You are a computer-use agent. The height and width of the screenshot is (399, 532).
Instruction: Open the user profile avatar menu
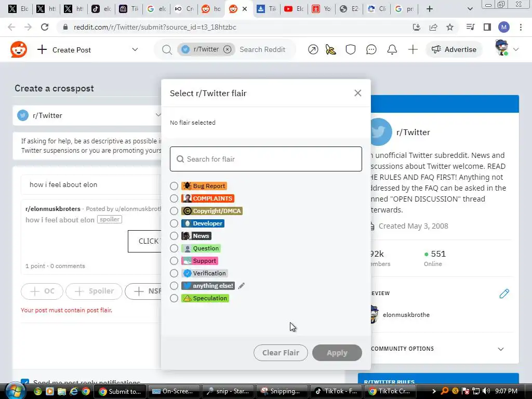[x=507, y=48]
